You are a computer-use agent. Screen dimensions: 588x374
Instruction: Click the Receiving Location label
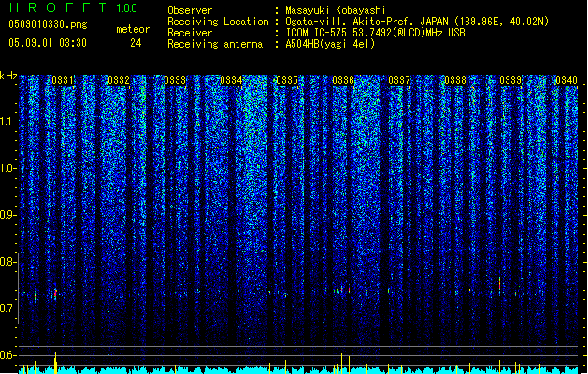point(218,22)
